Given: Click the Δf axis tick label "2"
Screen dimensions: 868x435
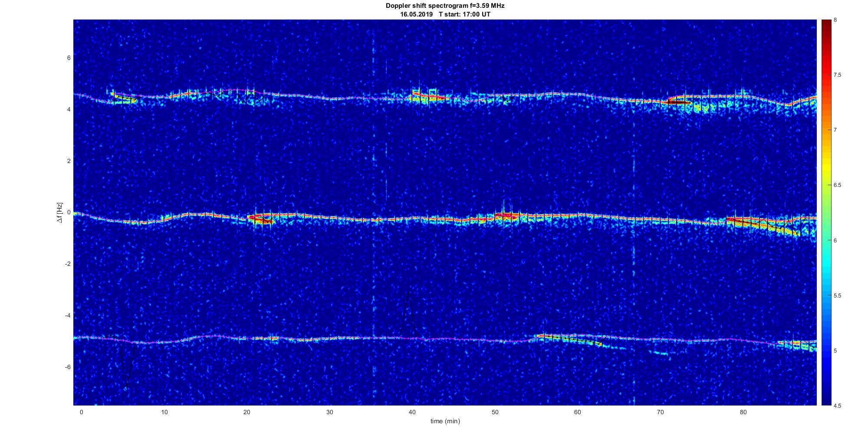Looking at the screenshot, I should tap(69, 161).
